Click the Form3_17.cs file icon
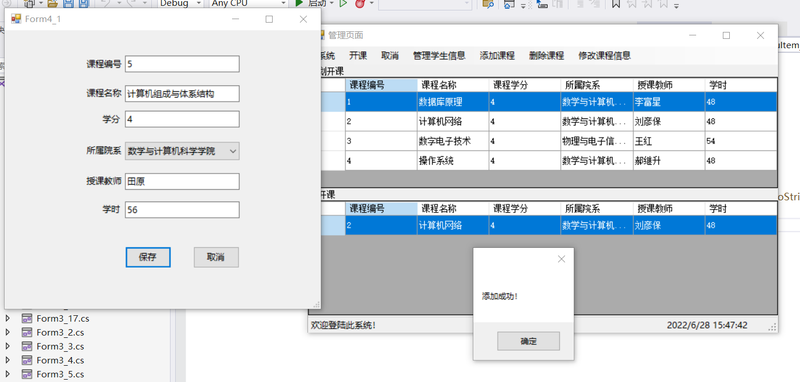The width and height of the screenshot is (800, 382). (x=27, y=319)
